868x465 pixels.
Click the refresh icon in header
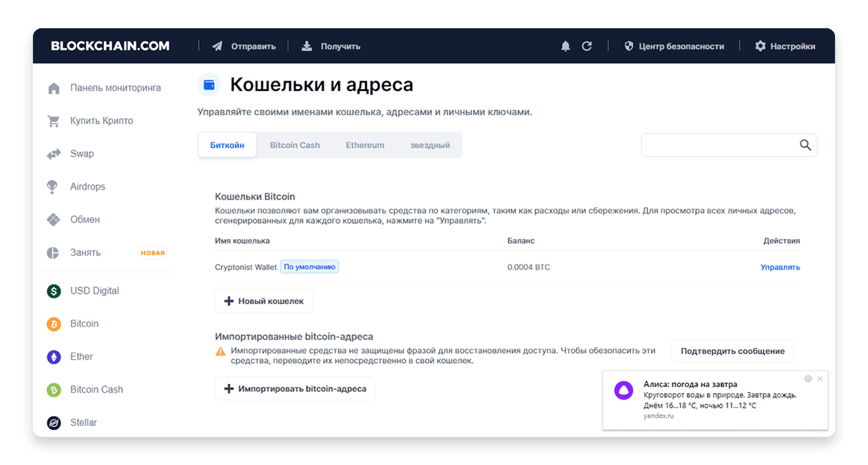(587, 46)
